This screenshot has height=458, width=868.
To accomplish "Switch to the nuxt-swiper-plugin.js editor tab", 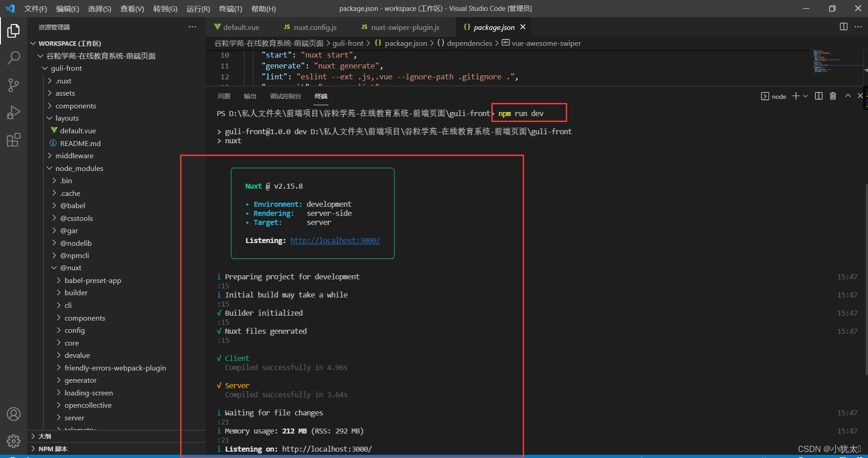I will click(404, 27).
